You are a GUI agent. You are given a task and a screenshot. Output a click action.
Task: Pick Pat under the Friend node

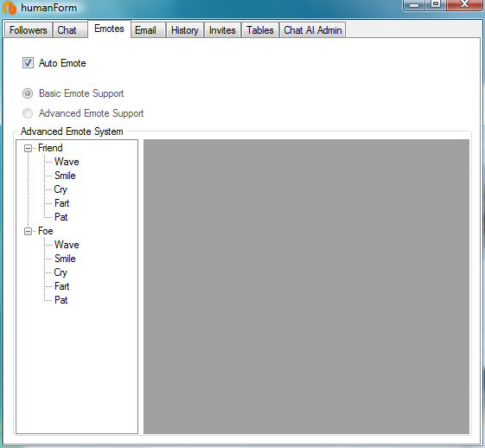pos(61,217)
